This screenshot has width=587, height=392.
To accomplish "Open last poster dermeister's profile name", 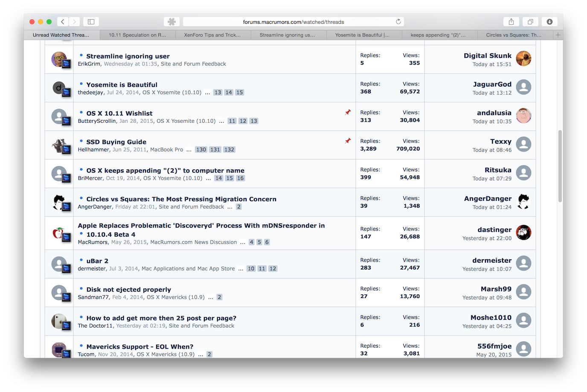I will coord(492,260).
